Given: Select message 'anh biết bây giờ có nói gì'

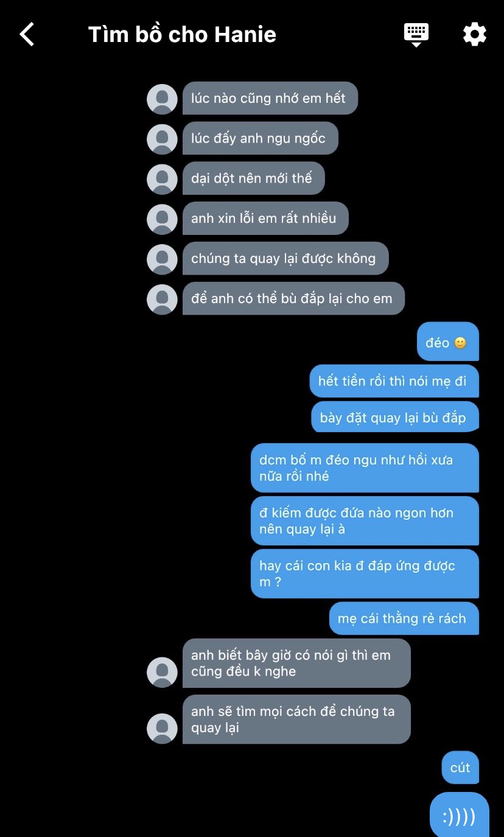Looking at the screenshot, I should (x=296, y=663).
